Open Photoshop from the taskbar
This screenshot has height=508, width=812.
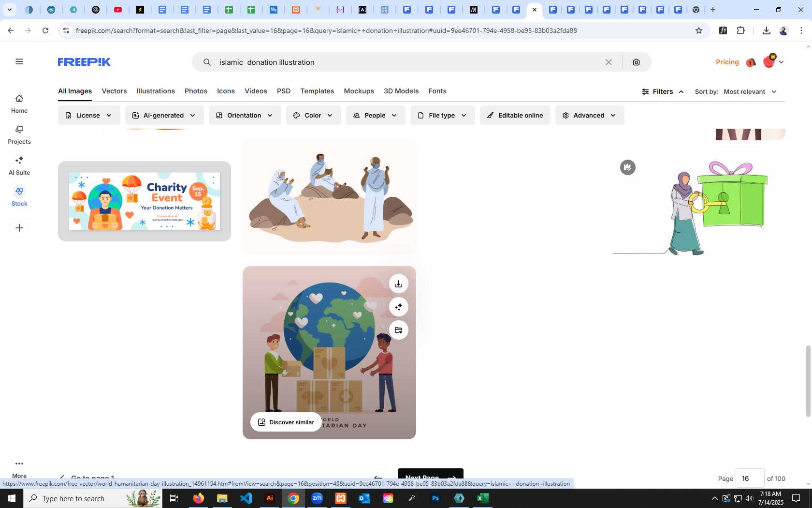coord(435,498)
